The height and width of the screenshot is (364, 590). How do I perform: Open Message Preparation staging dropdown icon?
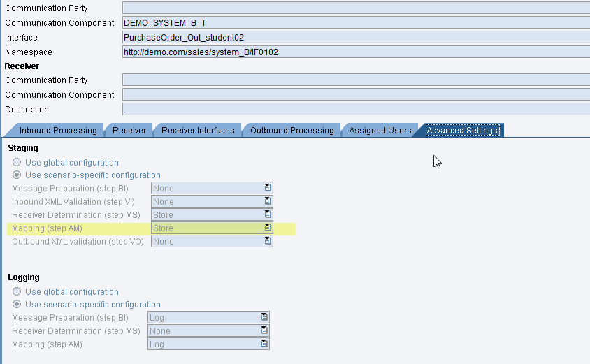coord(268,188)
